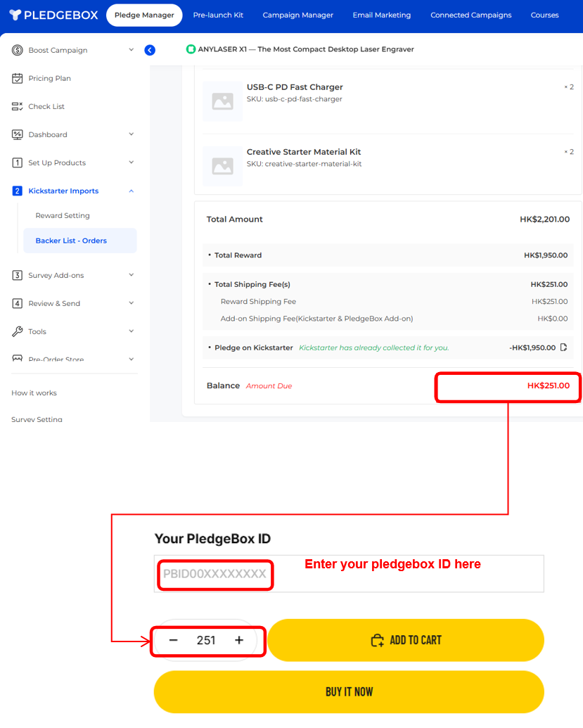Collapse Kickstarter Imports section
583x728 pixels.
(132, 191)
